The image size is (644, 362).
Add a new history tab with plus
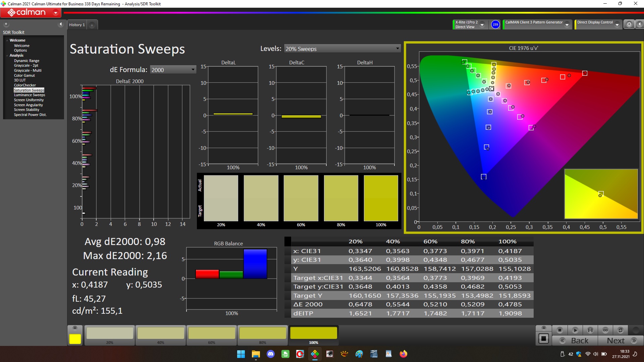tap(92, 25)
